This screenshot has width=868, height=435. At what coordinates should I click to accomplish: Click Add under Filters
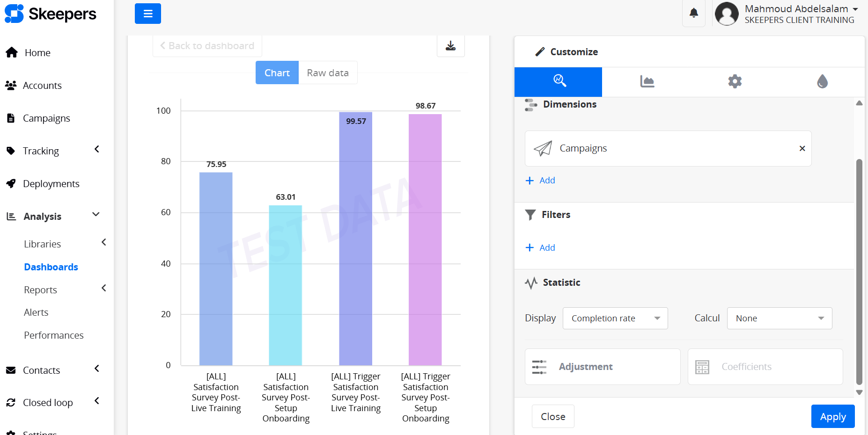tap(541, 247)
